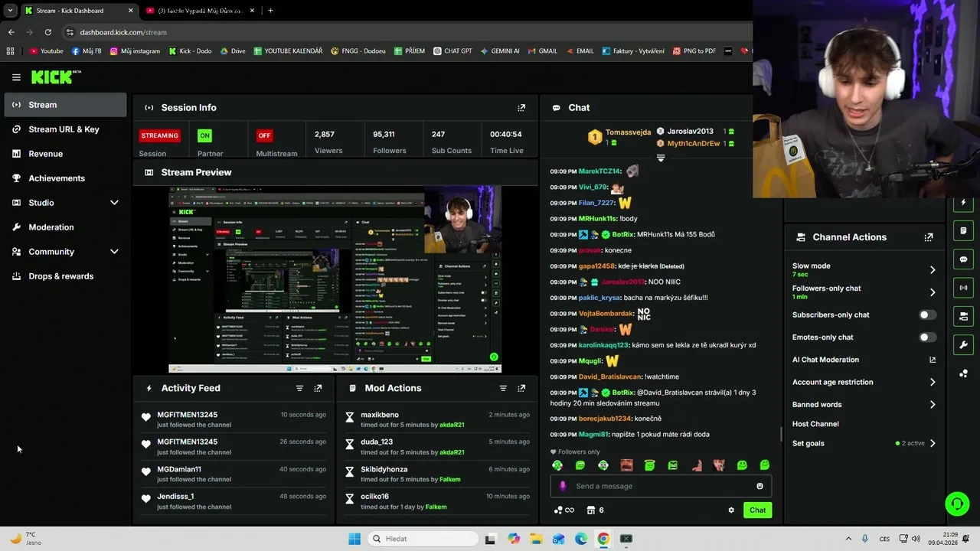The image size is (980, 551).
Task: Open File Explorer from the taskbar
Action: point(536,539)
